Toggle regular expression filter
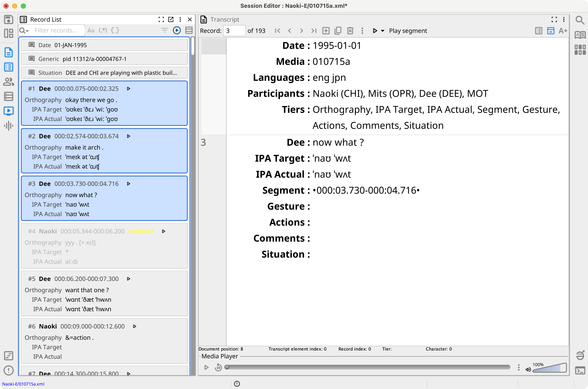The image size is (588, 389). (x=103, y=30)
